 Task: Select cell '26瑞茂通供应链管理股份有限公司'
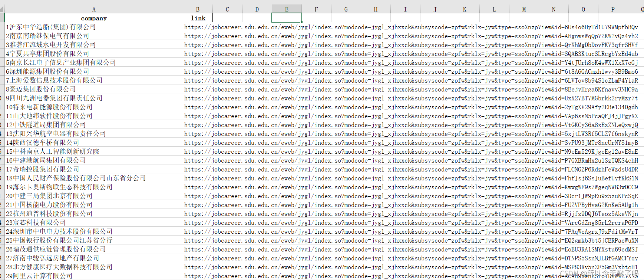click(x=93, y=249)
